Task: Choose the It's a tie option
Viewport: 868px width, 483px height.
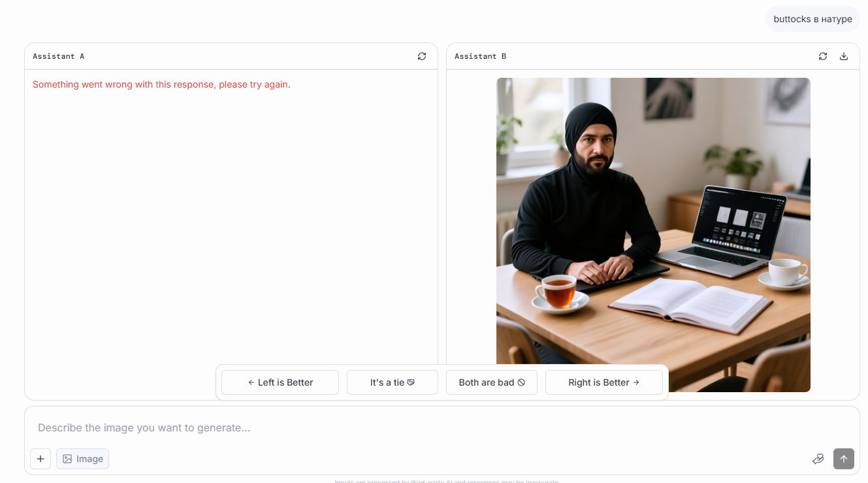Action: coord(393,382)
